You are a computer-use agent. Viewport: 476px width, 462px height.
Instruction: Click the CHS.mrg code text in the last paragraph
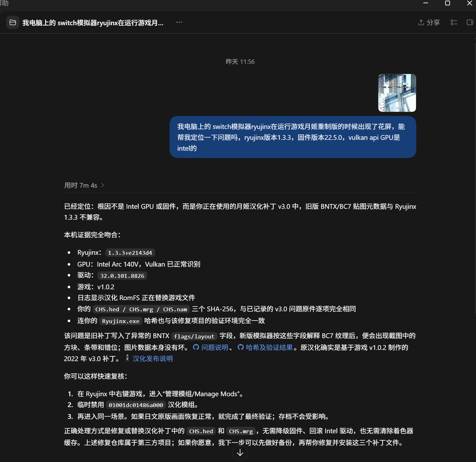[241, 431]
